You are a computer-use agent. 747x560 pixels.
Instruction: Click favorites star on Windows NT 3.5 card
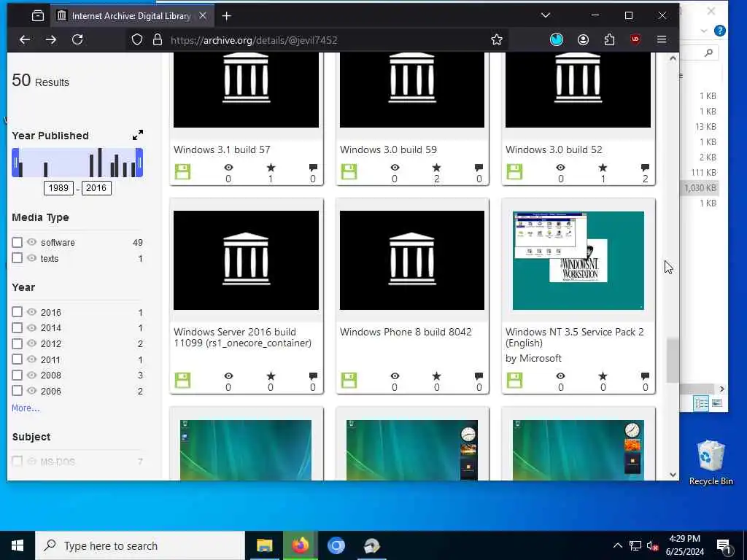(x=603, y=376)
